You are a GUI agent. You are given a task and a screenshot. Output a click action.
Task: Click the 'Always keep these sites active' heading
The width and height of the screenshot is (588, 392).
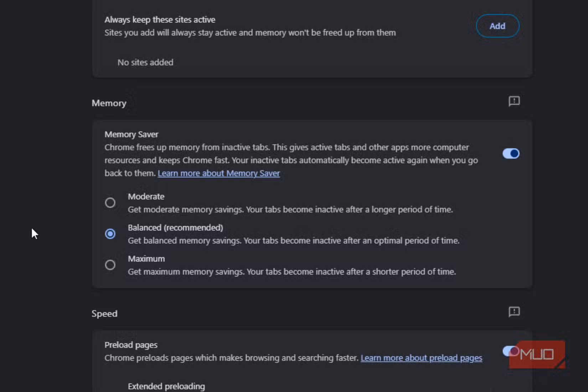(x=160, y=20)
